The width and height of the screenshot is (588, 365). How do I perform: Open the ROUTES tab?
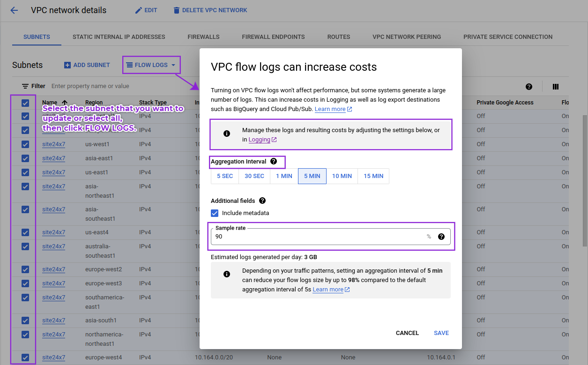[x=338, y=36]
